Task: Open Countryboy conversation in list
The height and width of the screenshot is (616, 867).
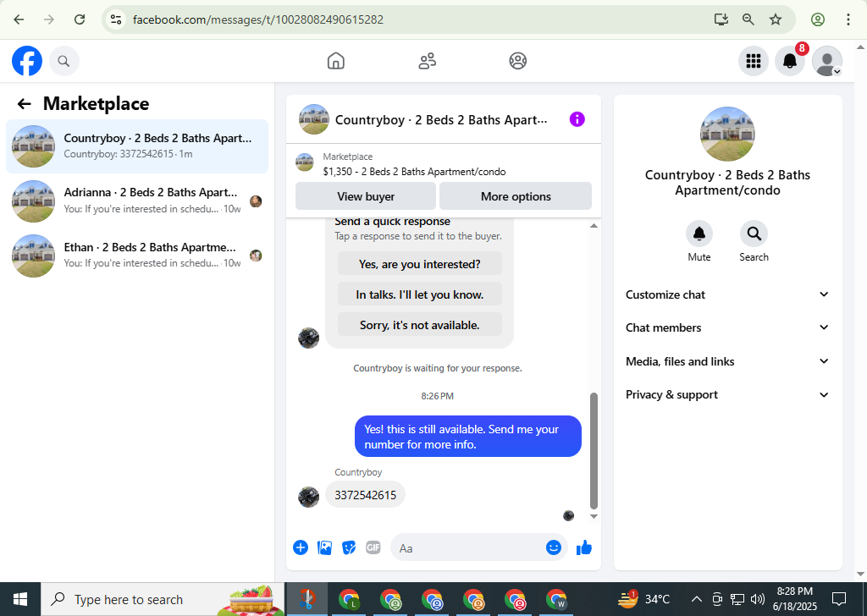Action: pos(137,146)
